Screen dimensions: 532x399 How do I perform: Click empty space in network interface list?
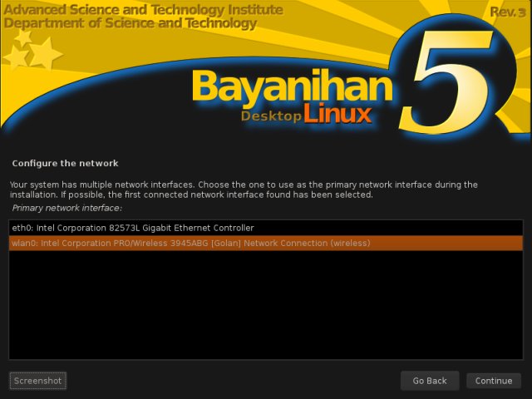pyautogui.click(x=266, y=308)
